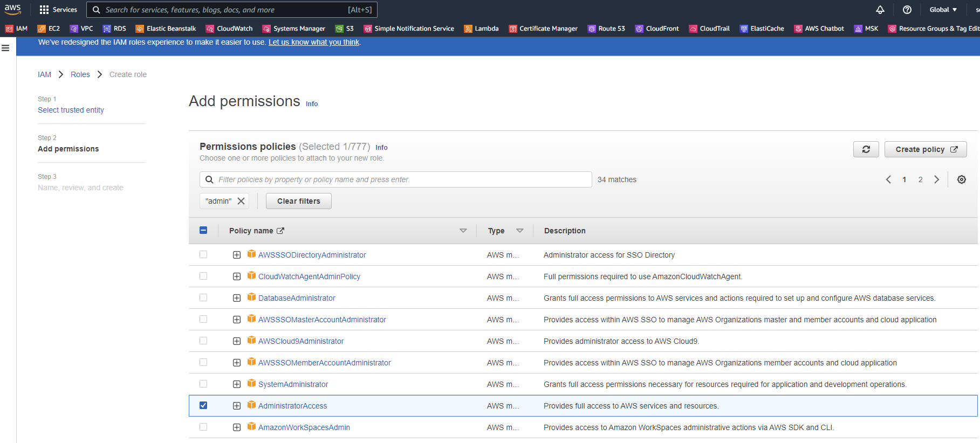Open the Certificate Manager shortcut

pos(543,29)
